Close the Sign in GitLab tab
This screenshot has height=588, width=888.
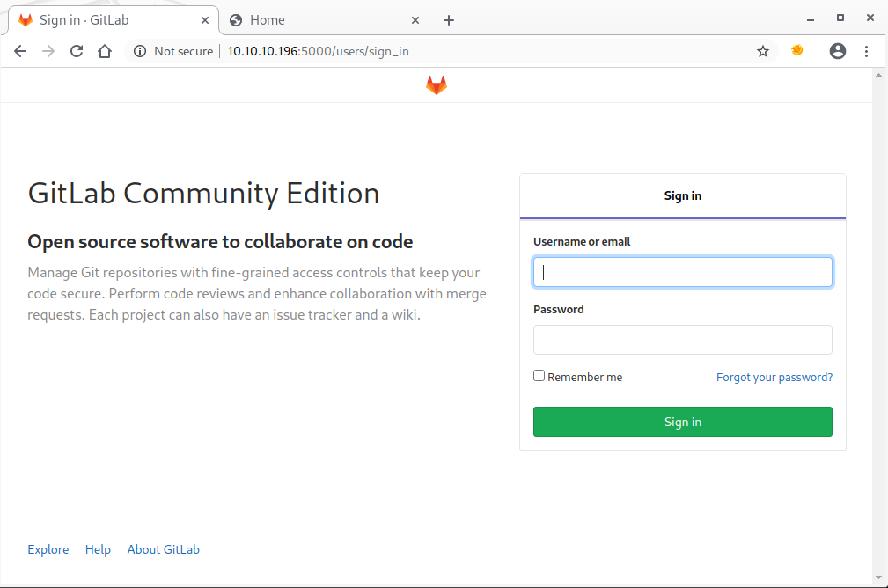pos(205,20)
